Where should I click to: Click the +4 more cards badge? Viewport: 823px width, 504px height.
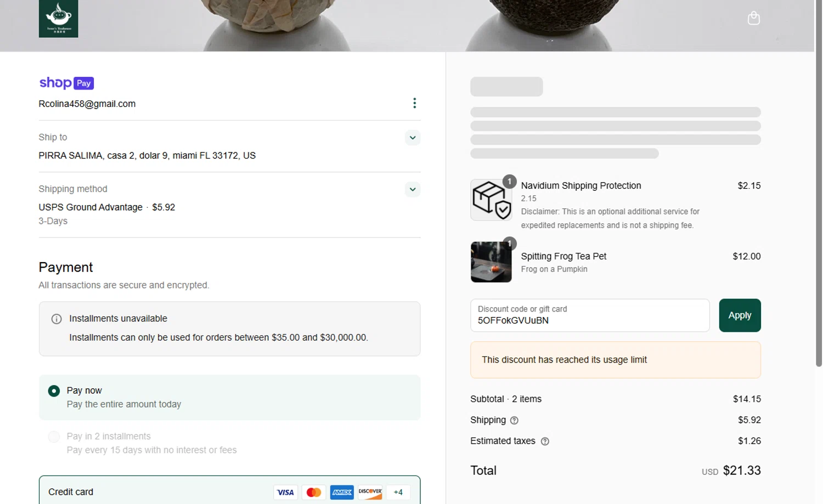click(x=398, y=492)
